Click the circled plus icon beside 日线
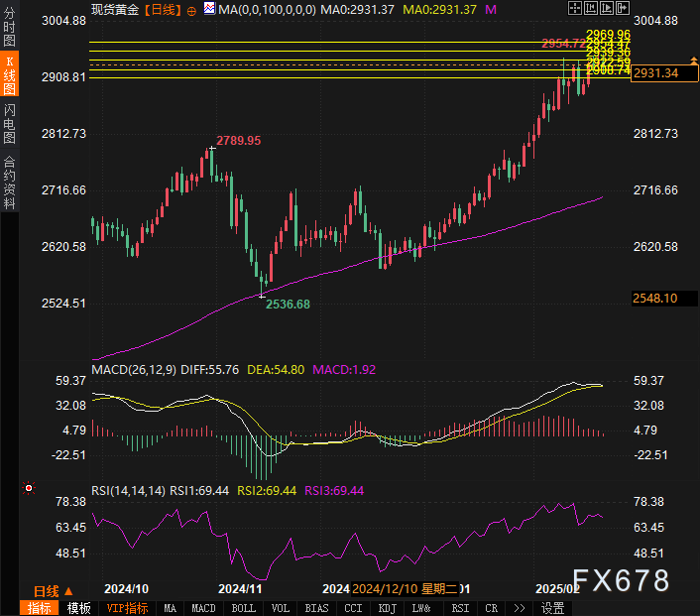This screenshot has width=700, height=616. click(191, 9)
